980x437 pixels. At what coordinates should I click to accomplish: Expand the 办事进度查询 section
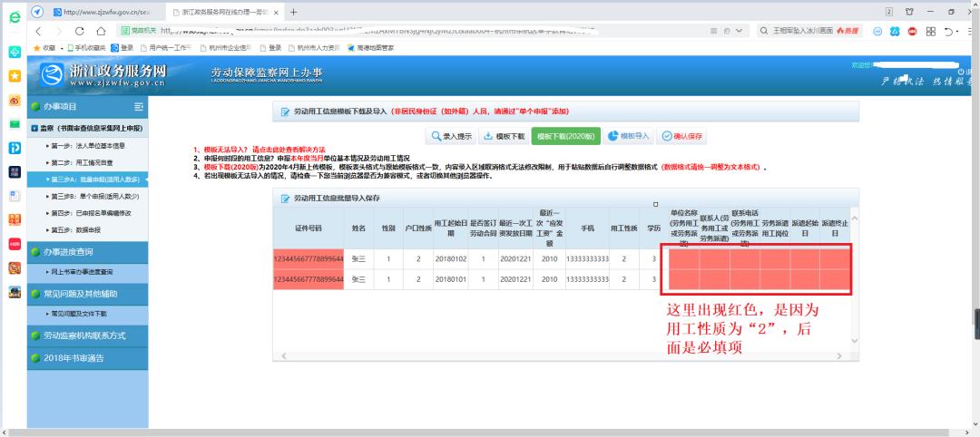pyautogui.click(x=87, y=252)
